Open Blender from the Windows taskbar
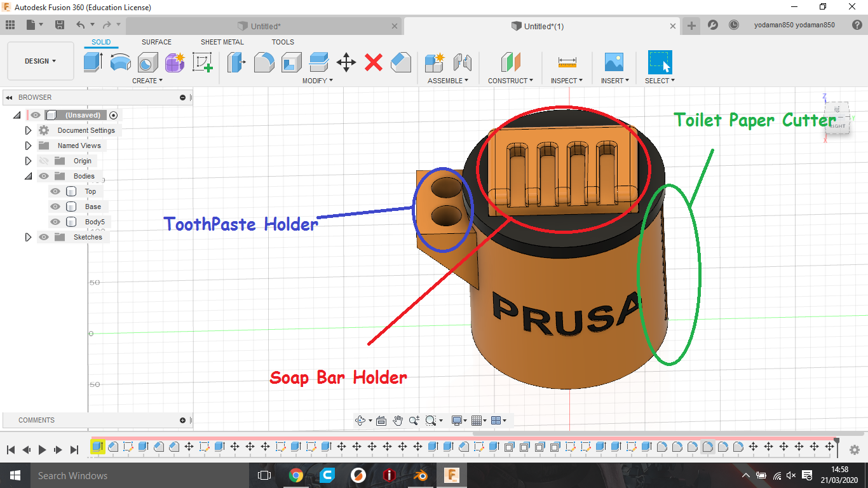 [420, 475]
